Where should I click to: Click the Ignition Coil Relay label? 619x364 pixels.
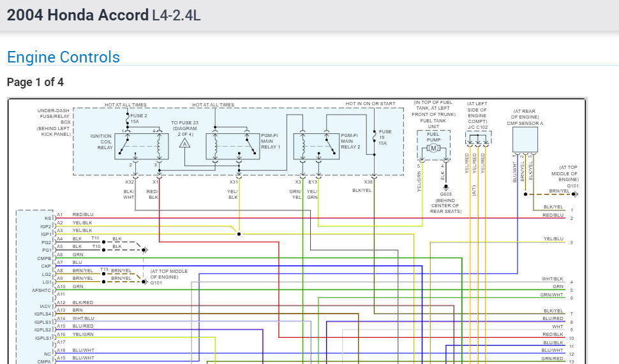102,142
